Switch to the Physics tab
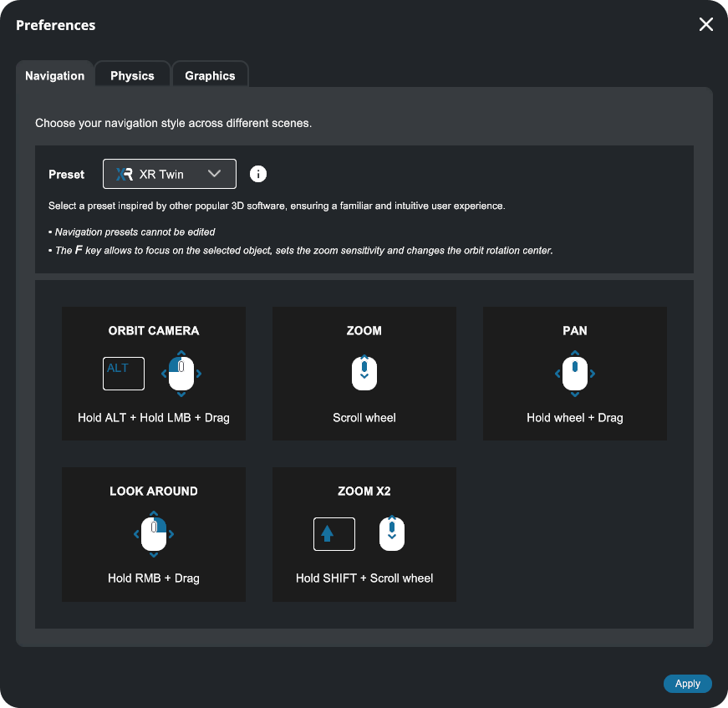Viewport: 728px width, 708px height. pos(132,74)
